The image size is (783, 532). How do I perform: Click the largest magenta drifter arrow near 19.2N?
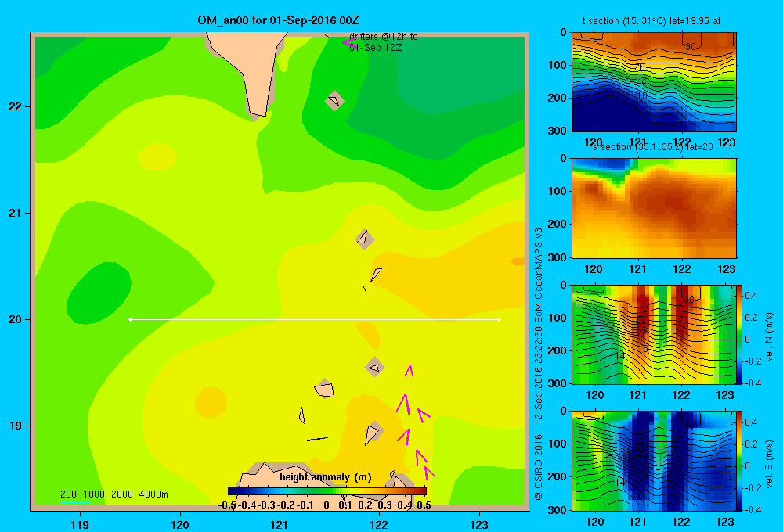[403, 404]
